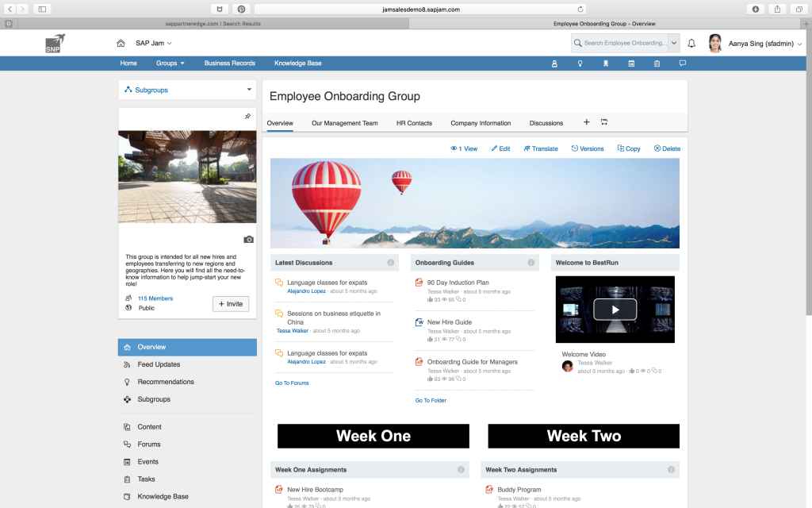
Task: Show info for Latest Discussions widget
Action: 390,263
